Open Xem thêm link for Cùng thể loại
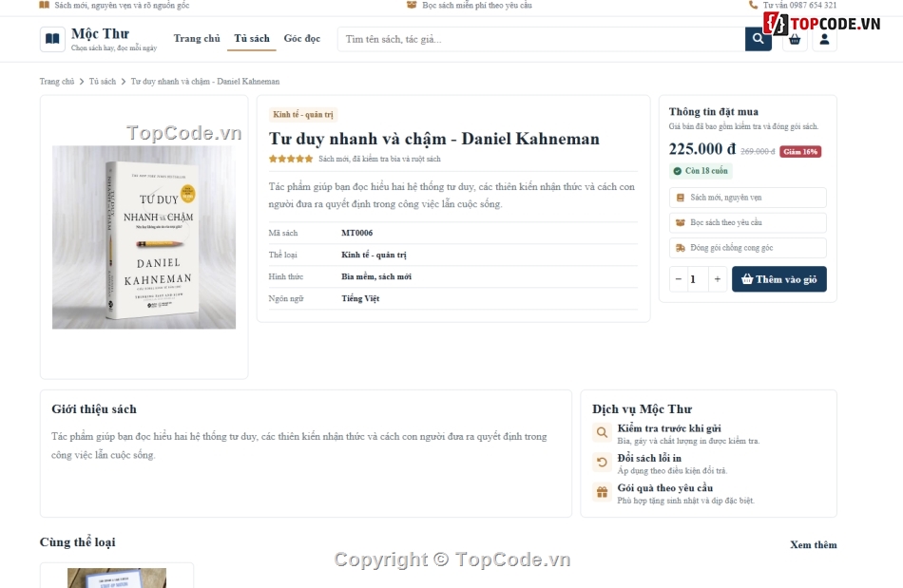 [x=813, y=545]
